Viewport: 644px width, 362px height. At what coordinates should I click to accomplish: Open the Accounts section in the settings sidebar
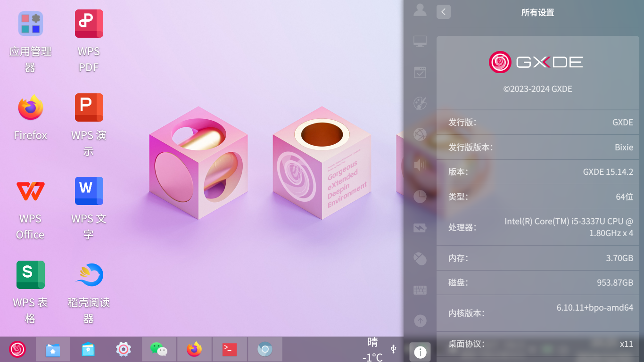click(x=420, y=9)
